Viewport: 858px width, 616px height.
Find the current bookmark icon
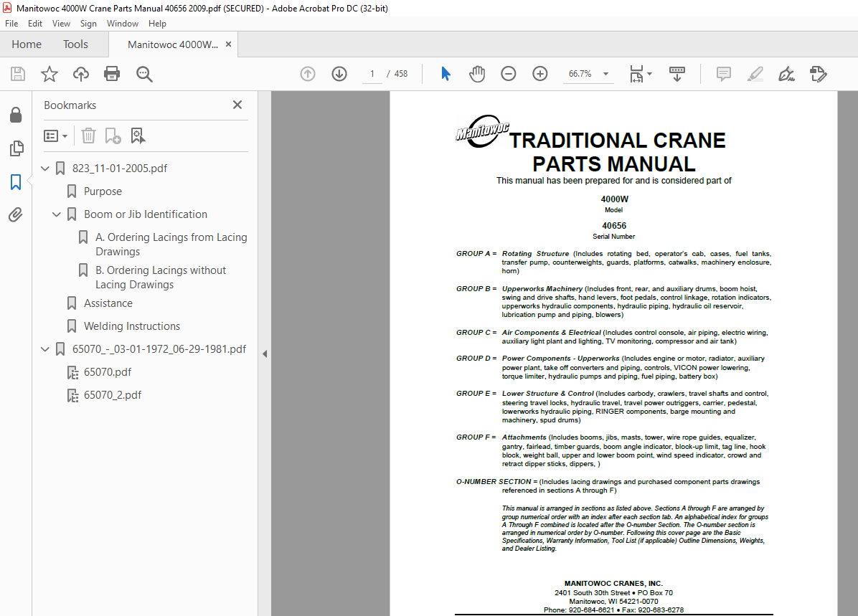138,136
